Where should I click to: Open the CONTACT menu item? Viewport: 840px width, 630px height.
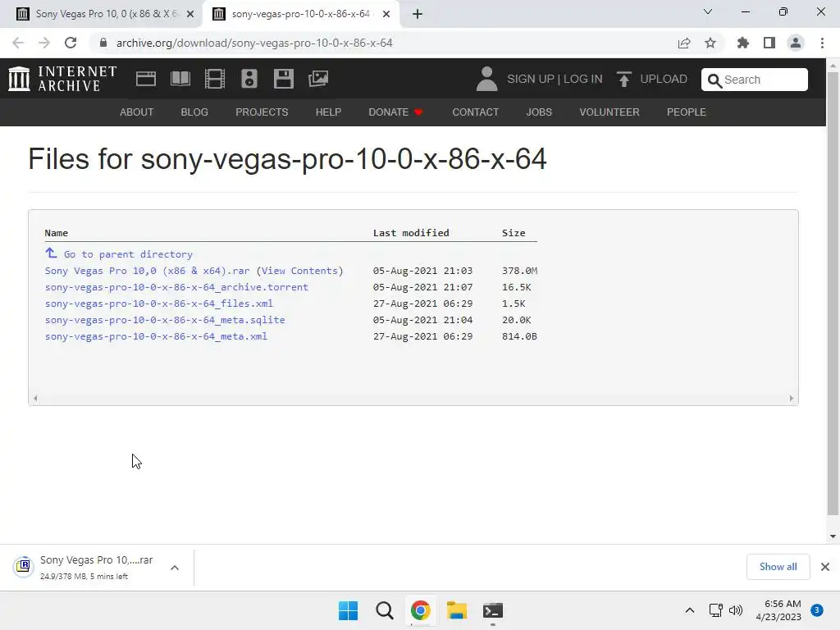475,112
